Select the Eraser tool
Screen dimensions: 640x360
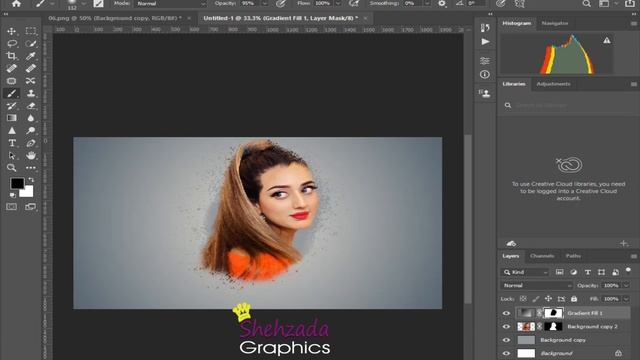[x=31, y=106]
